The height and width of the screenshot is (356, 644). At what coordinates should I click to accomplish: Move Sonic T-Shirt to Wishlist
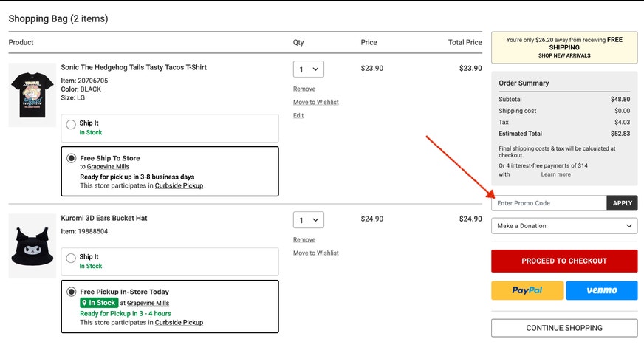tap(316, 102)
